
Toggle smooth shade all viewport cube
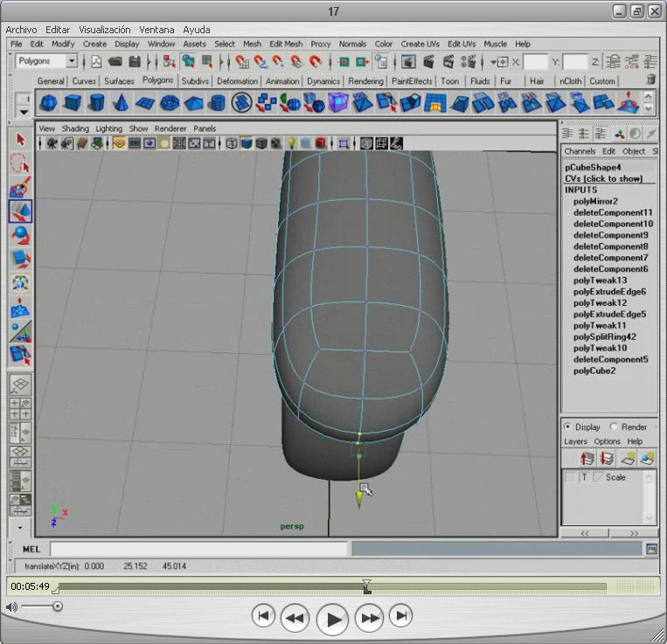247,143
